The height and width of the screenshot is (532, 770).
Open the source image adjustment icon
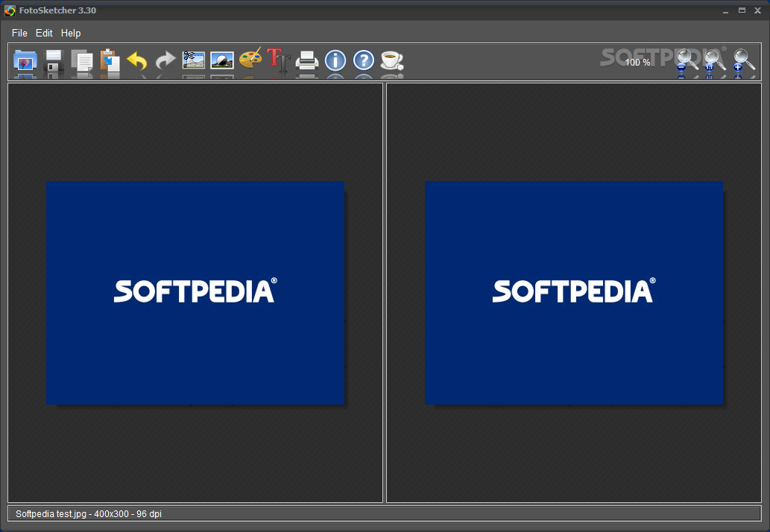(x=222, y=61)
